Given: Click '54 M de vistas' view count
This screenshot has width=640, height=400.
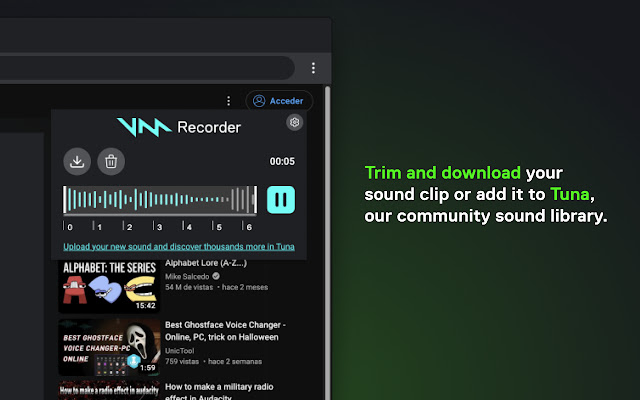Looking at the screenshot, I should (x=189, y=287).
